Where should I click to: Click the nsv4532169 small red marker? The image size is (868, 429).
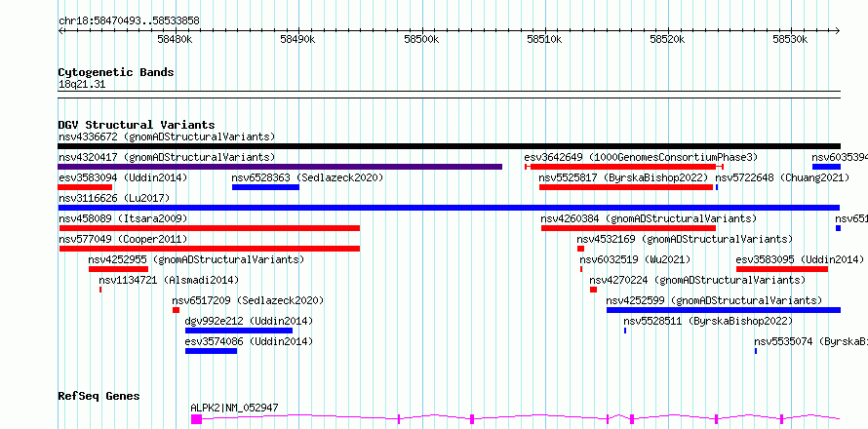pos(580,249)
